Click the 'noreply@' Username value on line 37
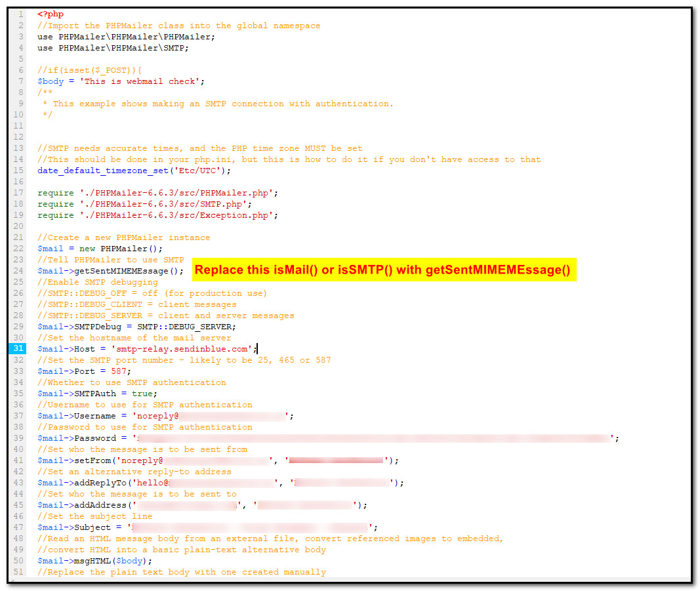 click(x=211, y=416)
